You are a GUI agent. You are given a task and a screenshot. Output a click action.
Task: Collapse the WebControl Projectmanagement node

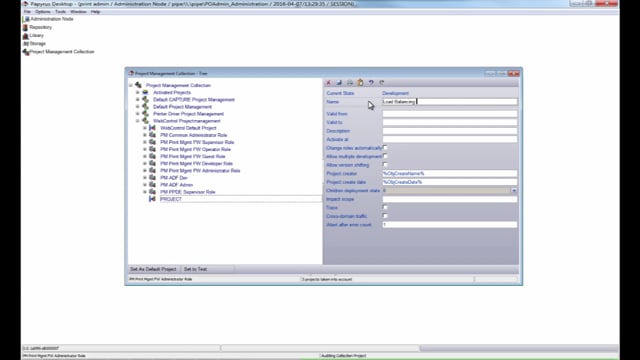[x=138, y=121]
